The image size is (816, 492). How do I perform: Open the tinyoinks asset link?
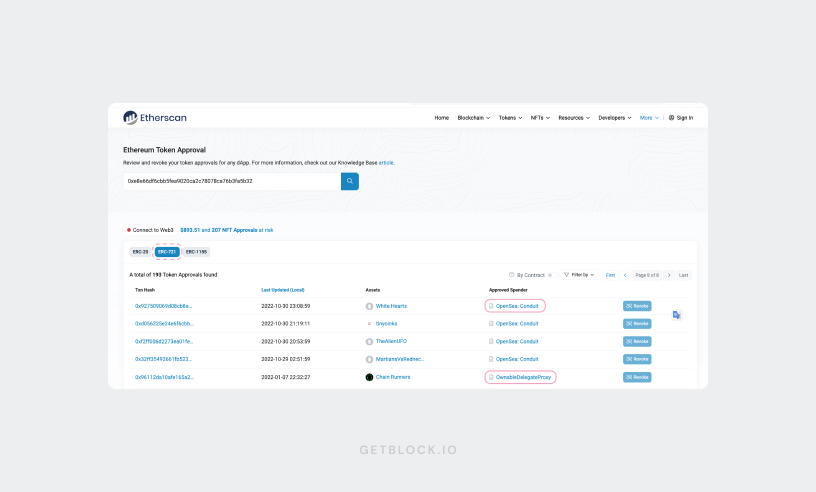point(386,324)
